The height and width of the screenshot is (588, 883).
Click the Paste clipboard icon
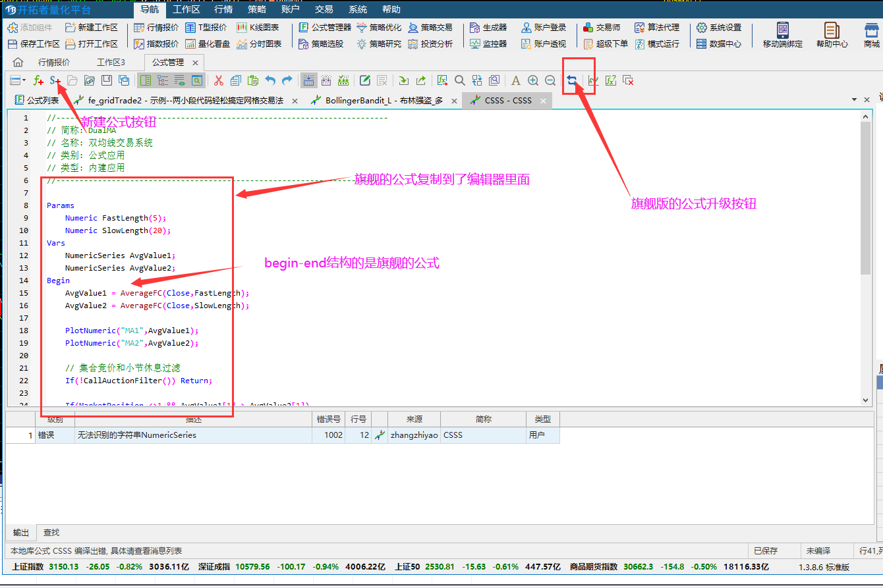click(253, 80)
